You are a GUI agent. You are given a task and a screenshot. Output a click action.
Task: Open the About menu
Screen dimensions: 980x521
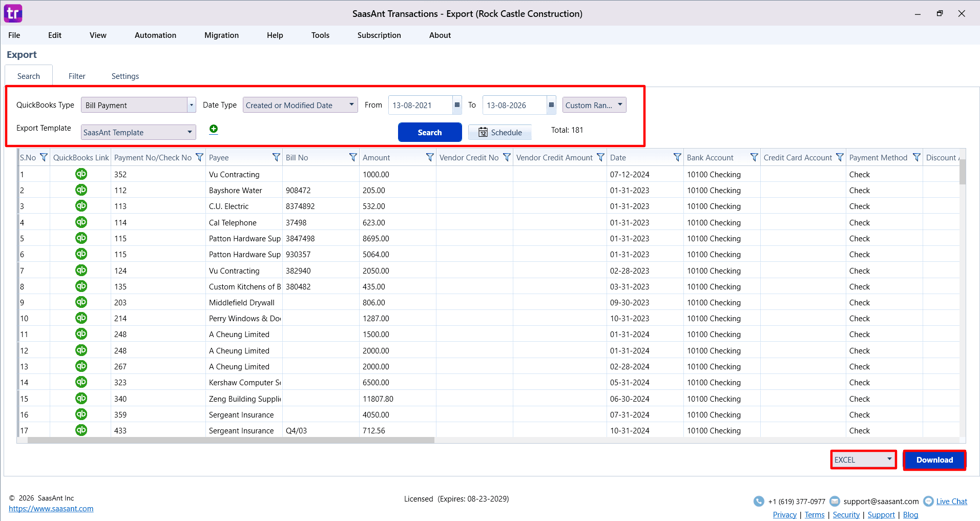click(x=440, y=35)
